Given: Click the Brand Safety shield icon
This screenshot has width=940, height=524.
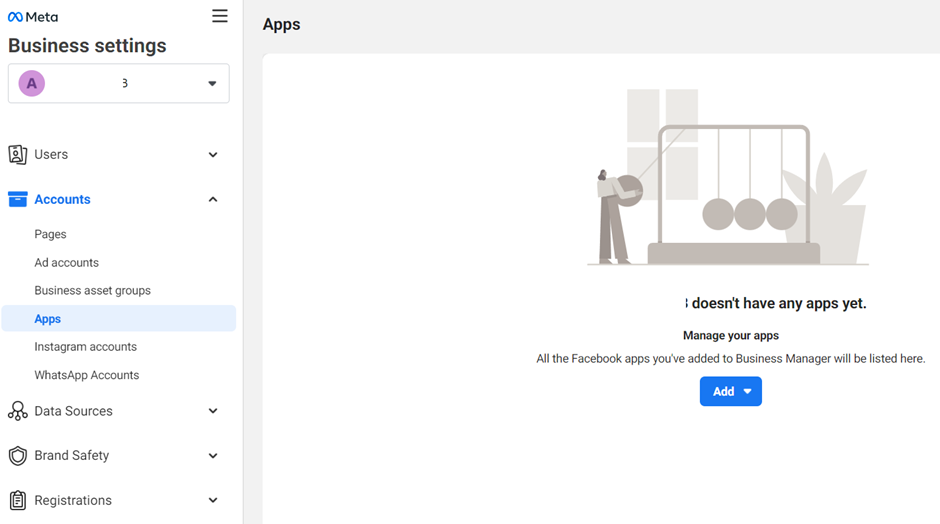Looking at the screenshot, I should point(17,456).
